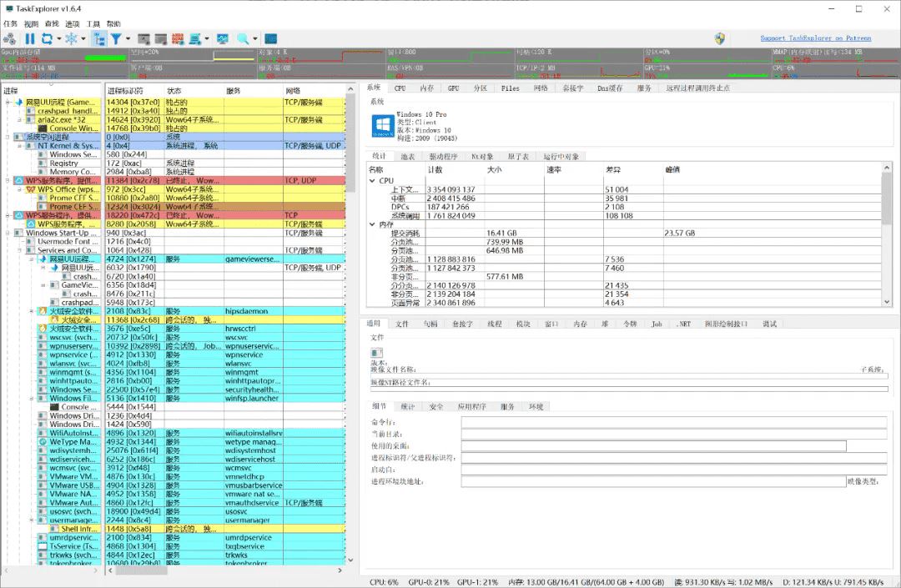Click the filter funnel icon
This screenshot has width=901, height=588.
(117, 39)
